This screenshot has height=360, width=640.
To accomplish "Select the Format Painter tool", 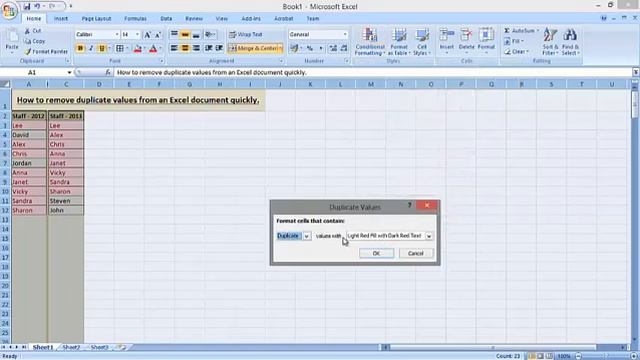I will pyautogui.click(x=46, y=52).
